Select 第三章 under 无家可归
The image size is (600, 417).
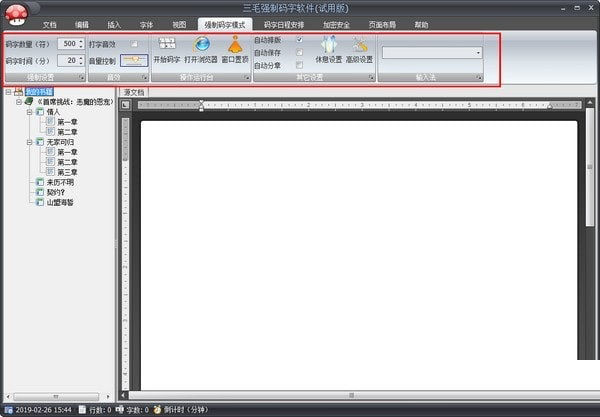68,172
